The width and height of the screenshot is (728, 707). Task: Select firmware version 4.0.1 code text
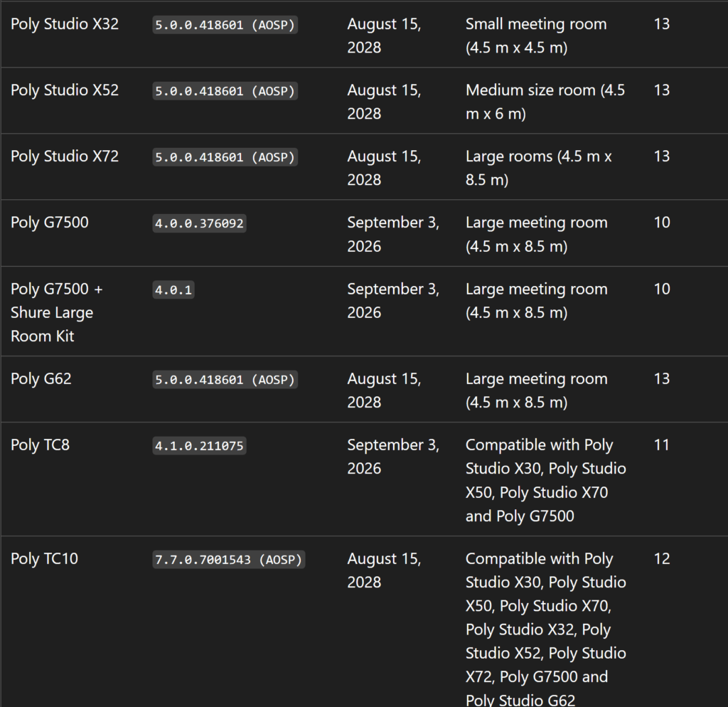(173, 289)
